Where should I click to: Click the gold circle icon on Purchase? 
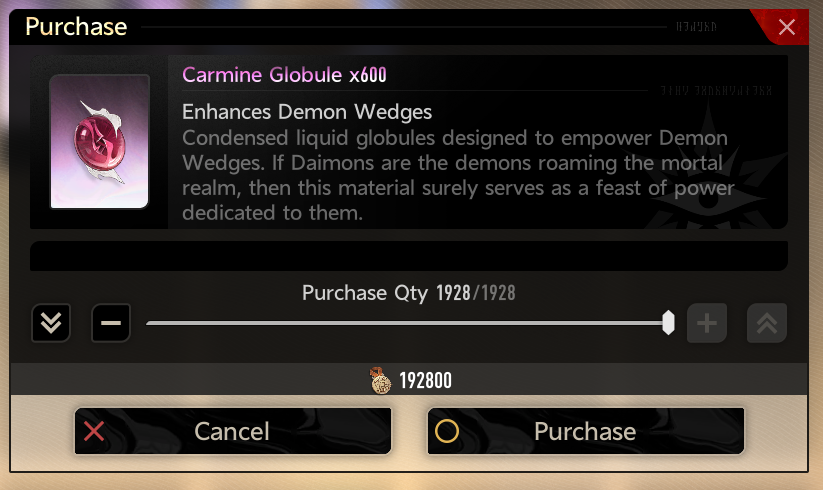(x=447, y=431)
